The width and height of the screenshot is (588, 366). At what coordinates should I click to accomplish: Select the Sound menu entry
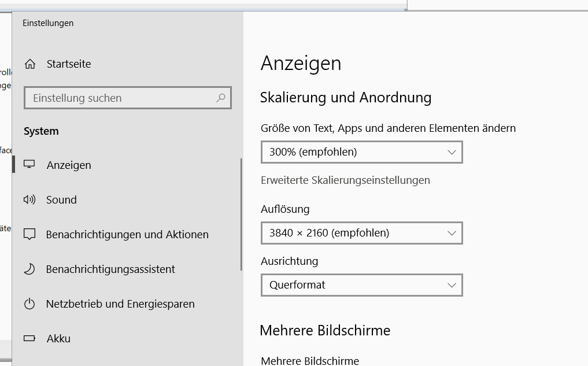61,199
